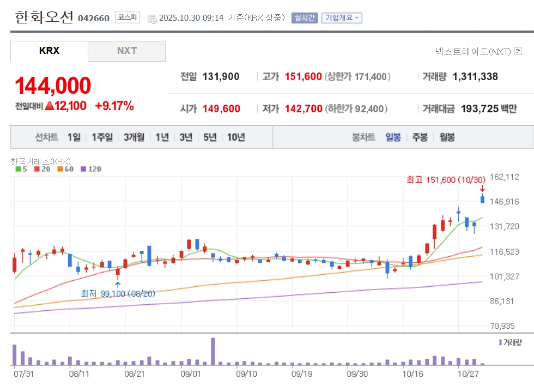This screenshot has height=392, width=534.
Task: Click the red up-triangle change indicator
Action: tap(50, 106)
